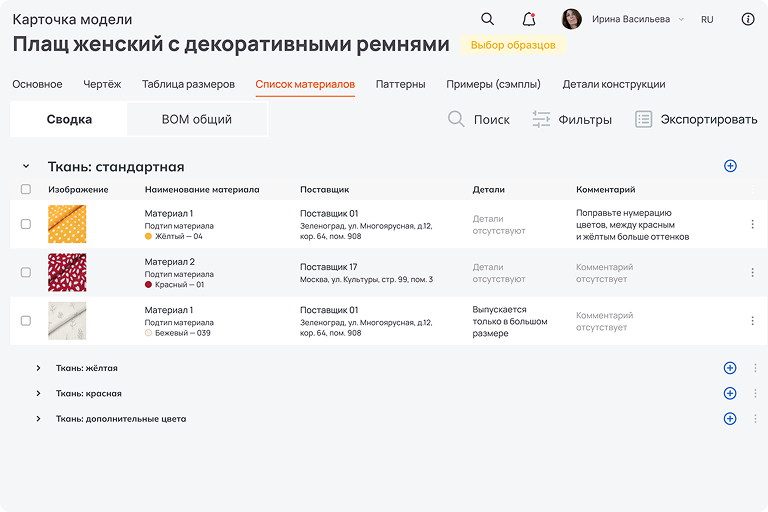
Task: Open the Детали конструкции tab
Action: click(613, 84)
